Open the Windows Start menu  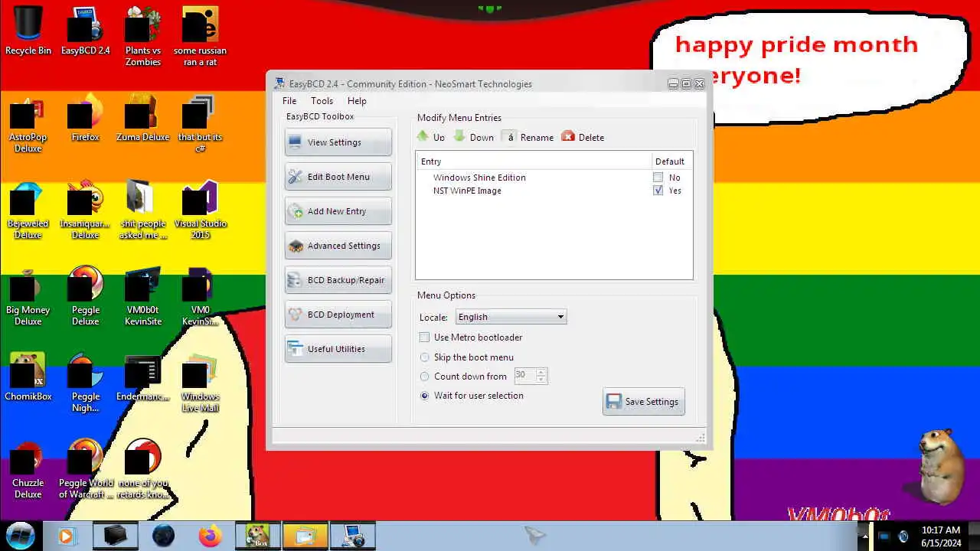click(21, 535)
